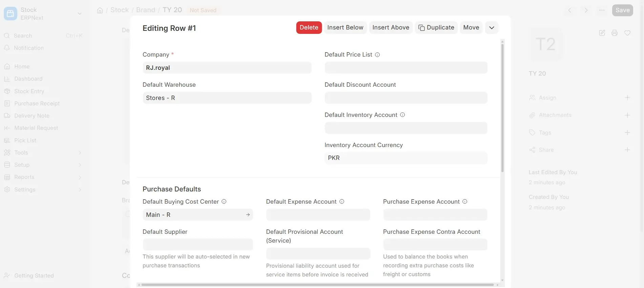
Task: Click plus icon next to Share
Action: click(x=627, y=150)
